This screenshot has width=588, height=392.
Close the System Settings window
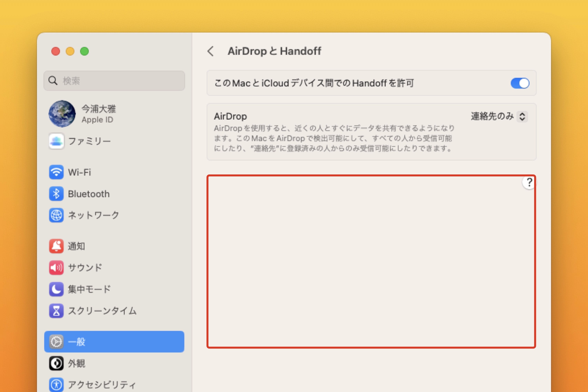coord(55,51)
